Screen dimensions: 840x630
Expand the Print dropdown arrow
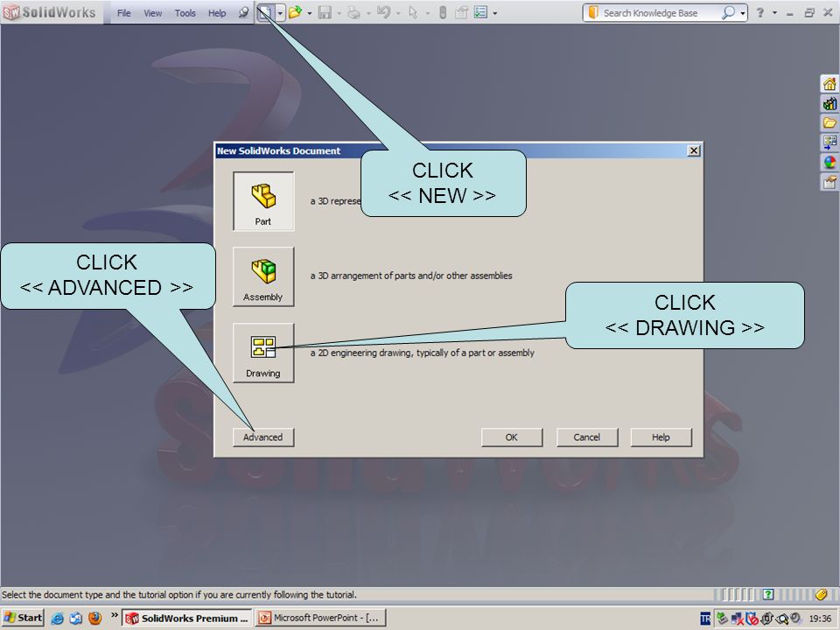(368, 13)
